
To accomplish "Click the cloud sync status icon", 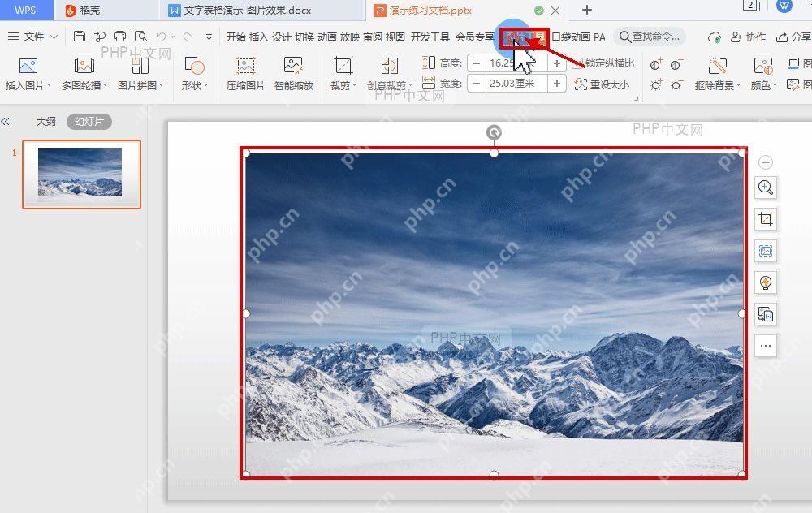I will click(x=715, y=37).
